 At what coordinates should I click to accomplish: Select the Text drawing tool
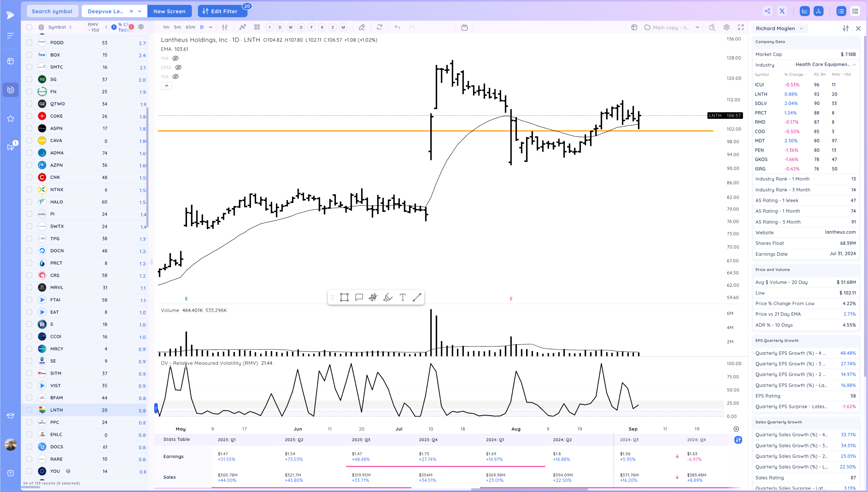403,297
